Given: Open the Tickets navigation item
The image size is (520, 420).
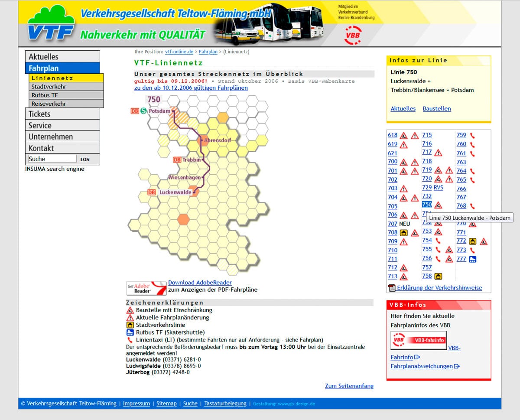Looking at the screenshot, I should 62,114.
